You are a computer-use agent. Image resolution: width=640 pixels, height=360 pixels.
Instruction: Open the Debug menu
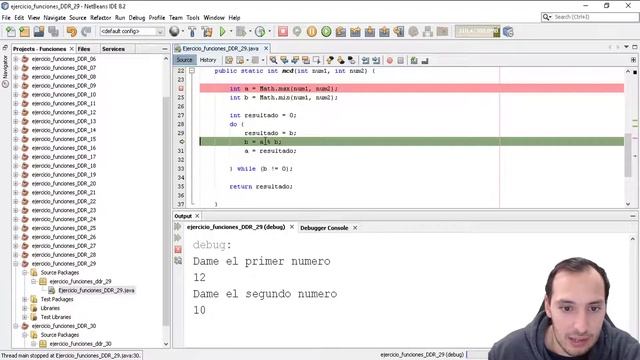click(137, 18)
